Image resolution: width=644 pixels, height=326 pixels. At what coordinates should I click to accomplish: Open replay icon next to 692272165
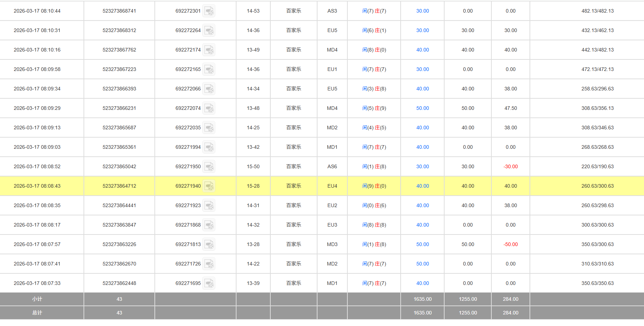[x=209, y=70]
